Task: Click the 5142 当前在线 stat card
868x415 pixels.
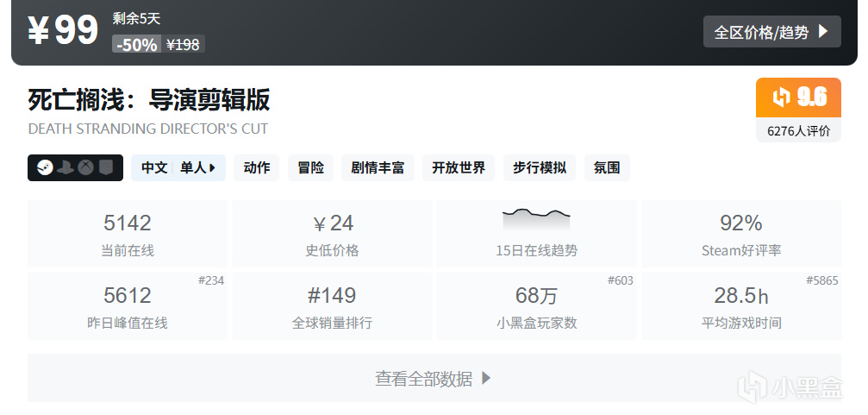Action: tap(128, 234)
